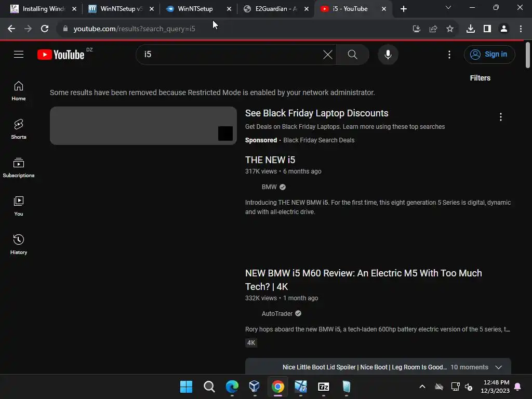532x399 pixels.
Task: Open Windows taskbar search
Action: tap(209, 387)
